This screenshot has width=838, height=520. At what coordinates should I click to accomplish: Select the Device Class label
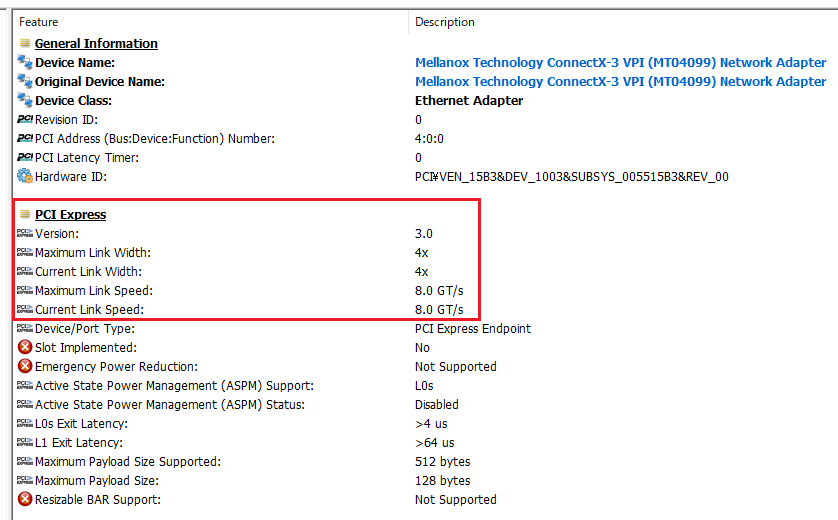(x=73, y=100)
